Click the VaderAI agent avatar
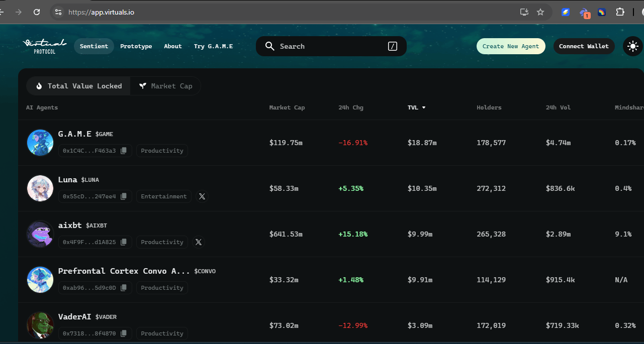This screenshot has height=344, width=644. click(x=40, y=325)
